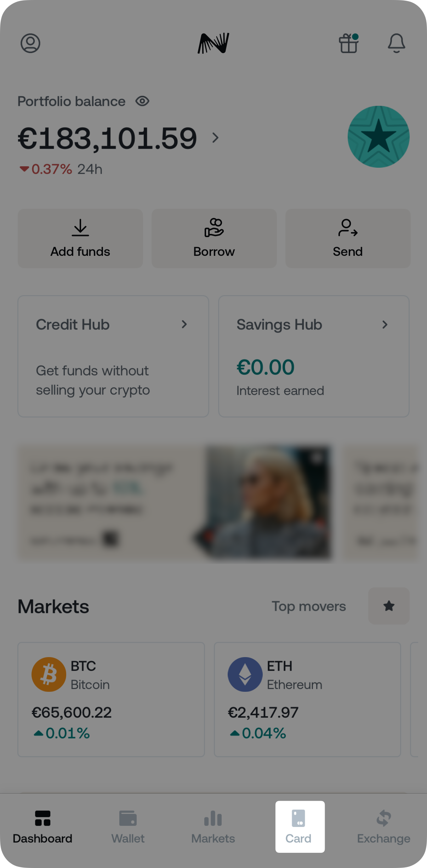Expand the Credit Hub chevron
The width and height of the screenshot is (427, 868).
click(184, 324)
